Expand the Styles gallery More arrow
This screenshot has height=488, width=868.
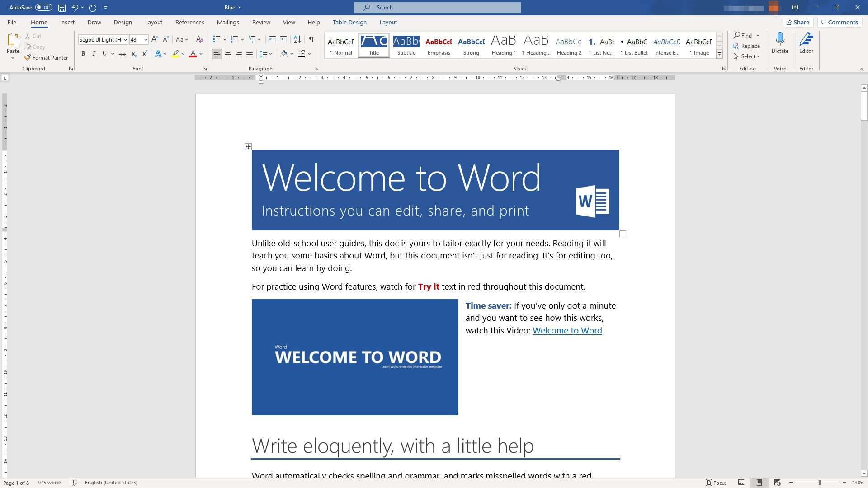719,54
